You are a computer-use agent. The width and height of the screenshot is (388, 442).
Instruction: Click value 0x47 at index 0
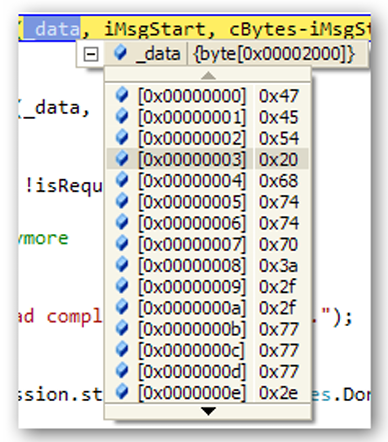click(x=279, y=96)
